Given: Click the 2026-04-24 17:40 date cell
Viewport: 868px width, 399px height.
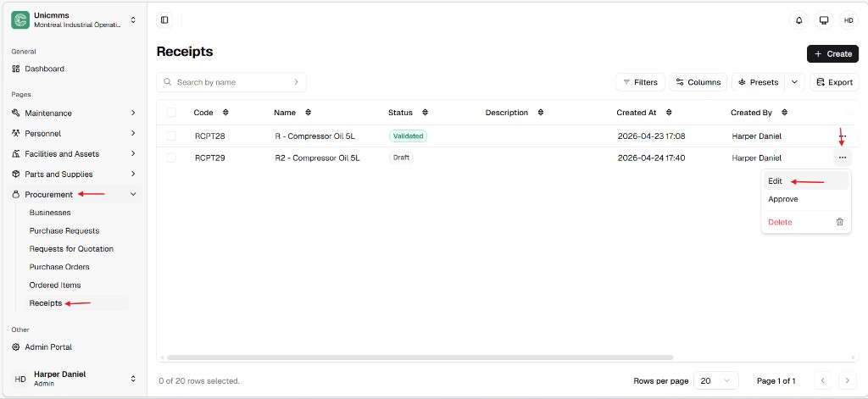Looking at the screenshot, I should tap(652, 158).
